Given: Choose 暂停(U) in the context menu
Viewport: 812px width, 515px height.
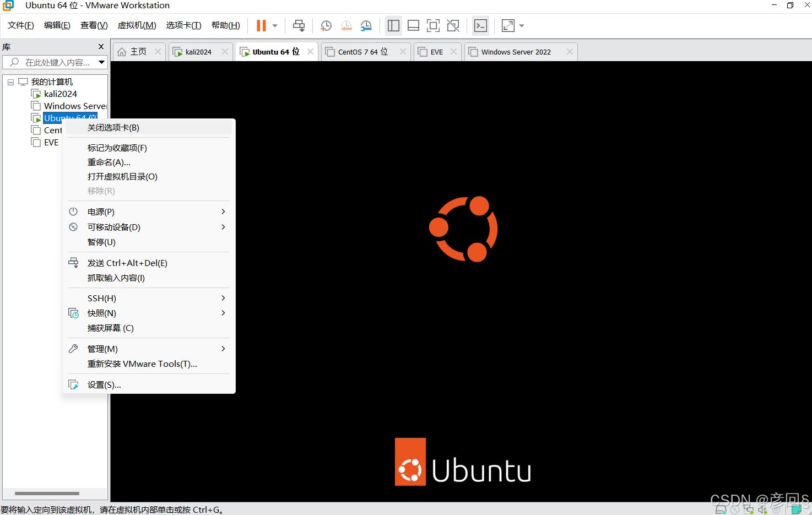Looking at the screenshot, I should tap(149, 242).
